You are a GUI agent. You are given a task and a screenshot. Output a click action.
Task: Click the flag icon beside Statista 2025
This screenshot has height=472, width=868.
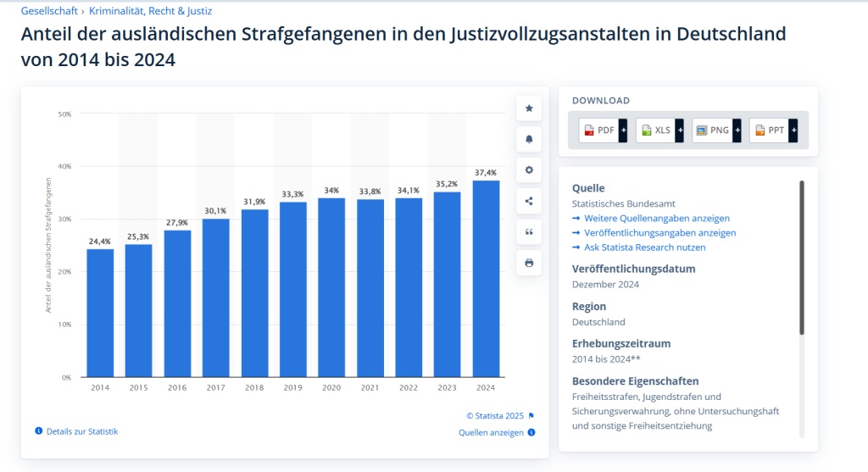pos(531,415)
